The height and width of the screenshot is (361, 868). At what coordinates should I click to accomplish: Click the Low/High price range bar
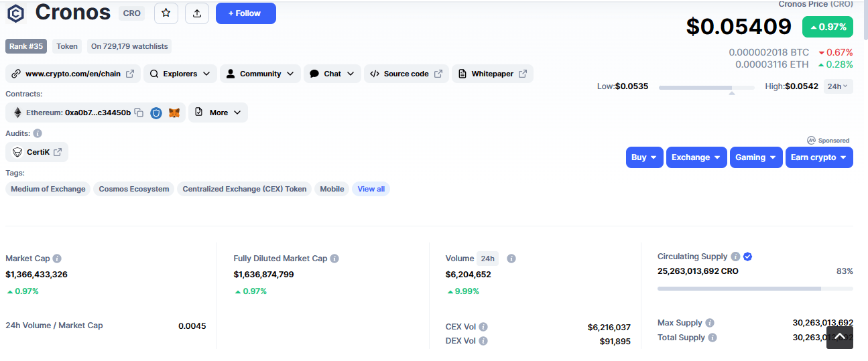(706, 88)
